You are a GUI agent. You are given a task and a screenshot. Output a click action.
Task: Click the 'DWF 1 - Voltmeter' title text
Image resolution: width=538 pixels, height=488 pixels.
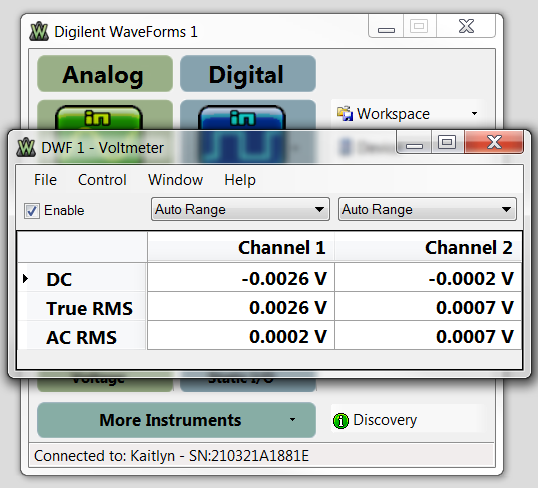102,148
